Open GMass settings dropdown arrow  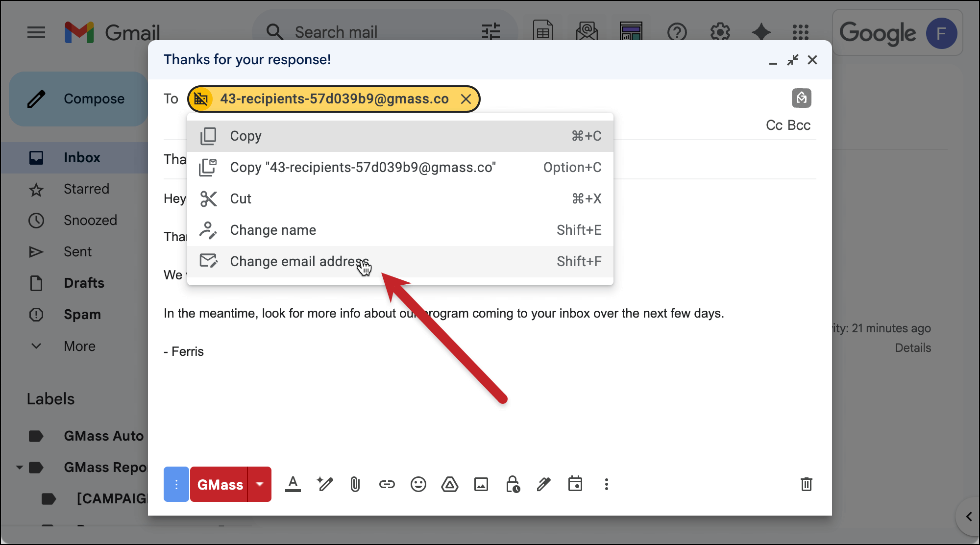[x=260, y=484]
